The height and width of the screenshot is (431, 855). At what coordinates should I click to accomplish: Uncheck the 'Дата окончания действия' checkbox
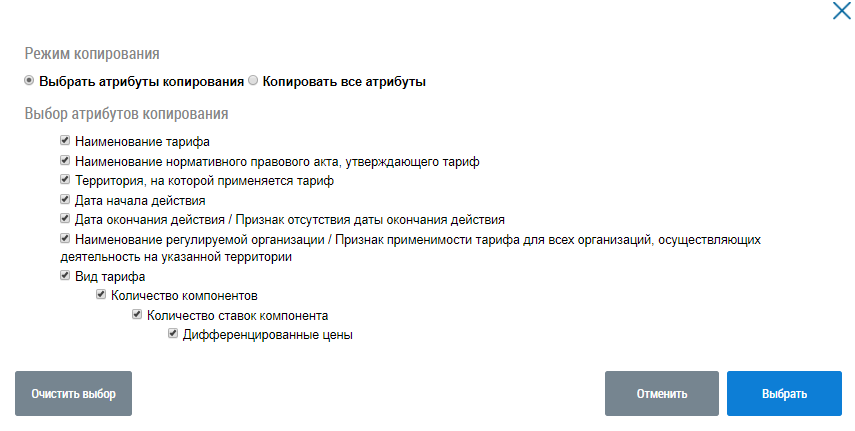[x=65, y=218]
